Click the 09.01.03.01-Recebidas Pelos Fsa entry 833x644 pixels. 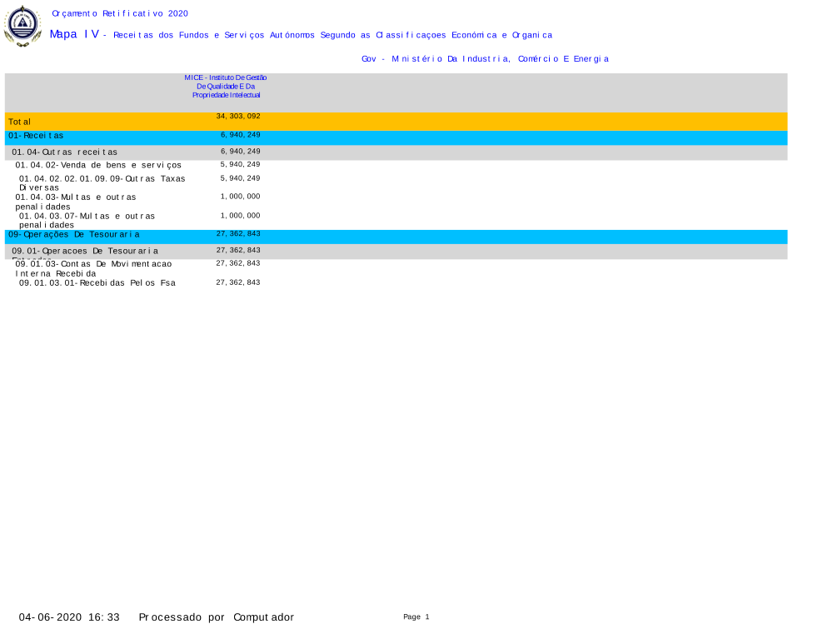point(97,283)
